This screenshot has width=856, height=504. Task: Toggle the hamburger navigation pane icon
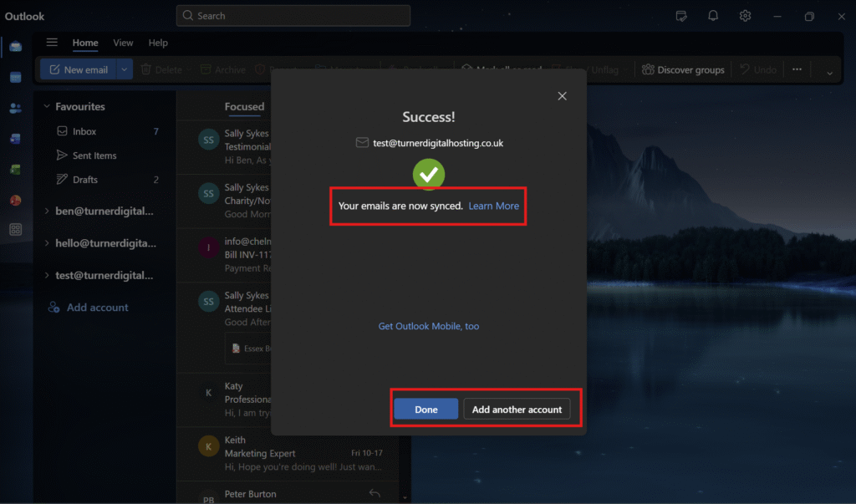52,43
